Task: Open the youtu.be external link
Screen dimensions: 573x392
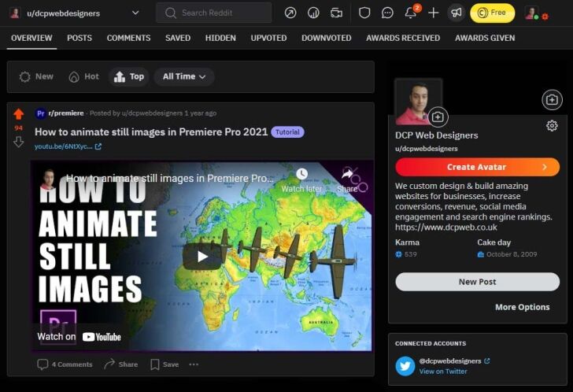Action: coord(68,146)
